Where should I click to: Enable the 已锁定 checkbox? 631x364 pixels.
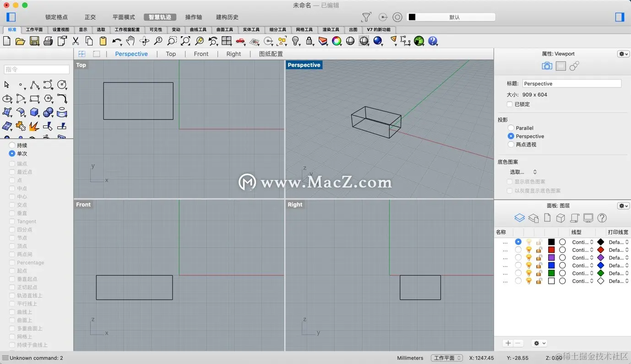pos(510,104)
